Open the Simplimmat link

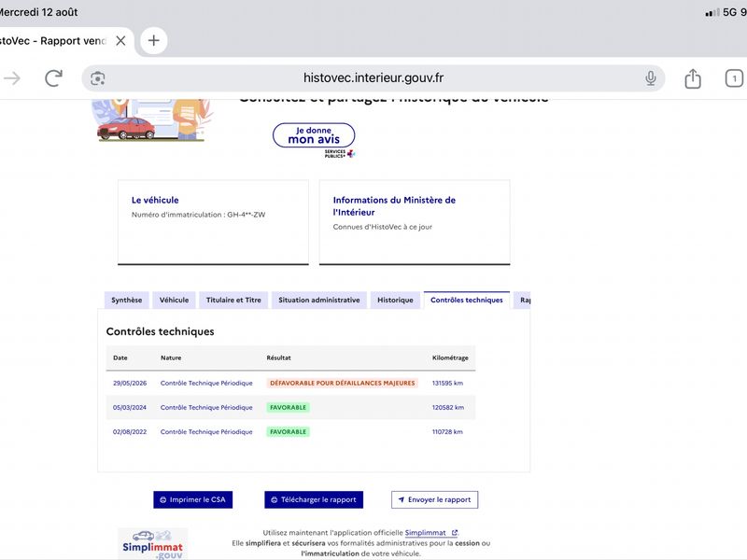pos(430,532)
